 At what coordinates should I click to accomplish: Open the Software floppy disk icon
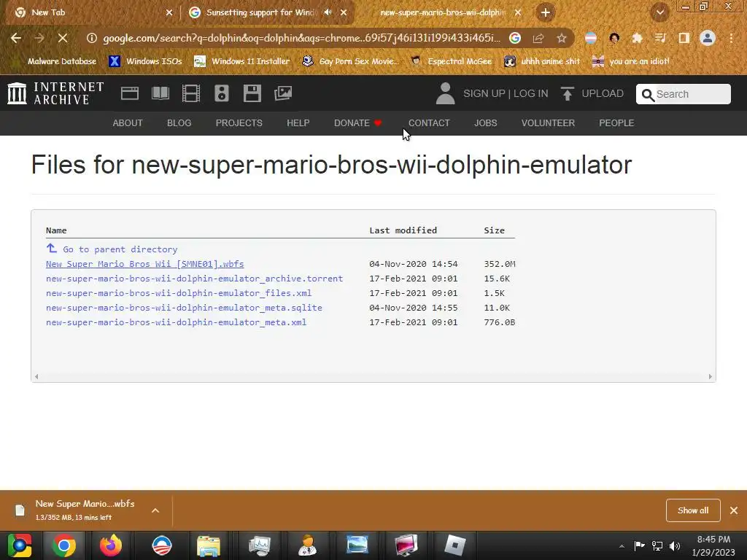point(252,93)
